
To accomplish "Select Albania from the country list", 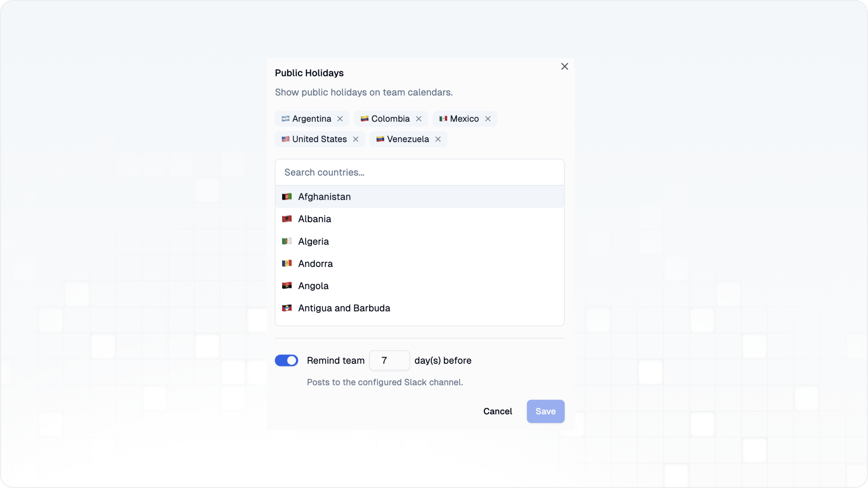I will 314,219.
